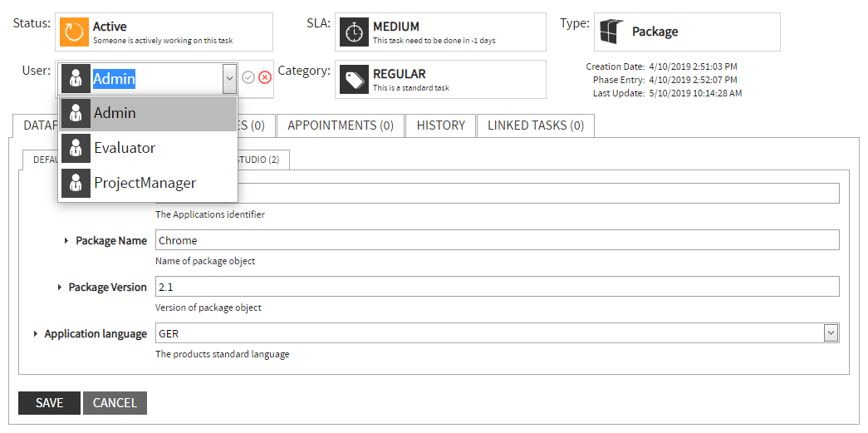Switch to the APPOINTMENTS tab
The image size is (868, 433).
[x=340, y=125]
